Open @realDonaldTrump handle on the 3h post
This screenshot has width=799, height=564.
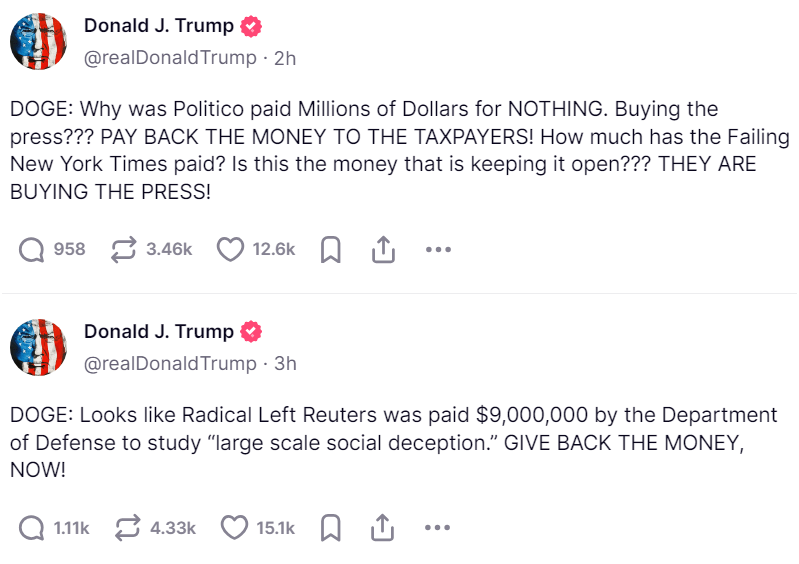[170, 363]
